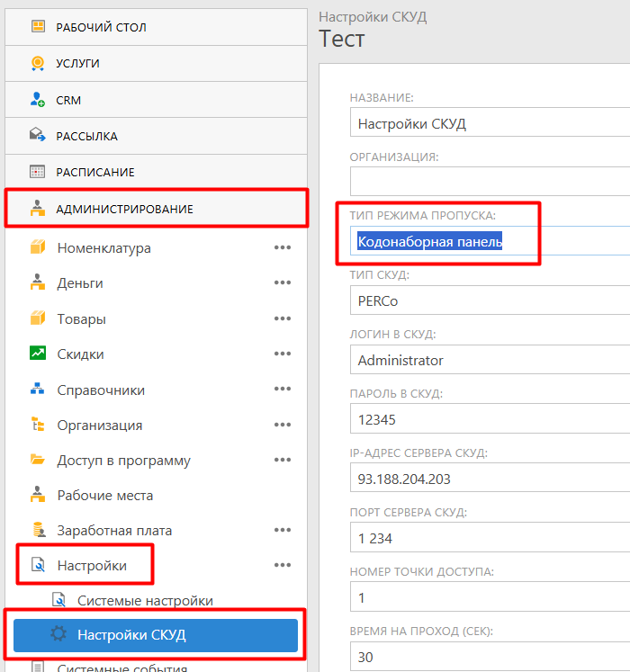
Task: Open the CRM section
Action: pyautogui.click(x=156, y=100)
